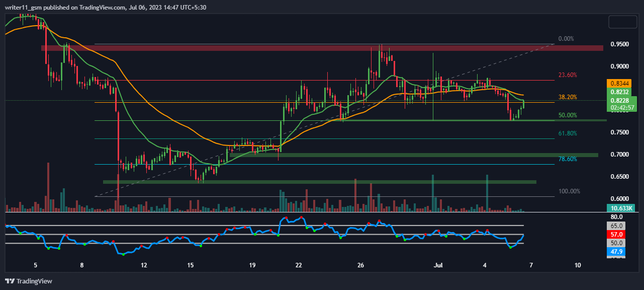Select the red resistance zone near 0.9500
Screen dimensions: 644x290
pyautogui.click(x=322, y=48)
